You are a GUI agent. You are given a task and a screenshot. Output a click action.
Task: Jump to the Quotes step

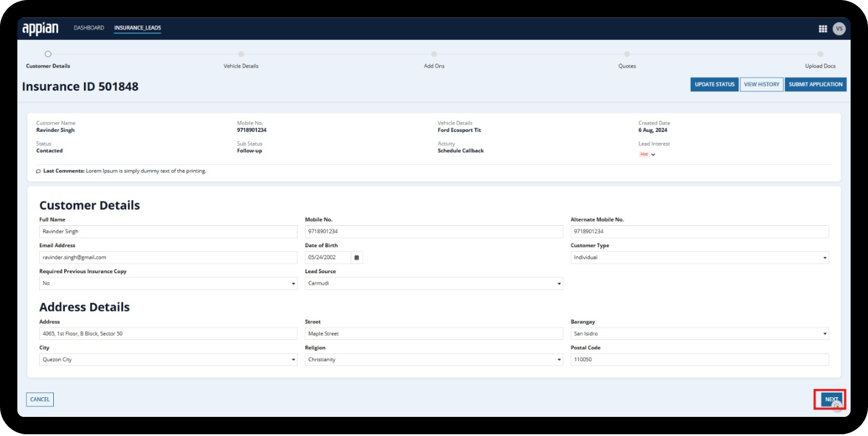tap(627, 60)
